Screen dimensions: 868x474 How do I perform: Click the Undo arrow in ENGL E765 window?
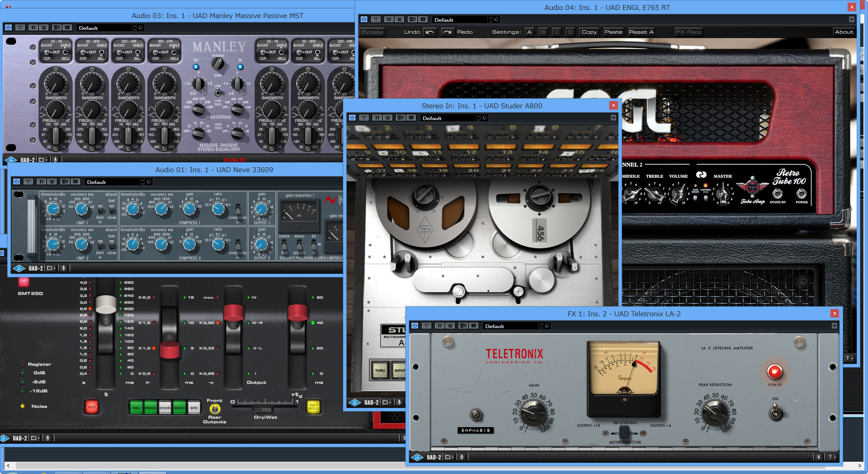coord(430,32)
